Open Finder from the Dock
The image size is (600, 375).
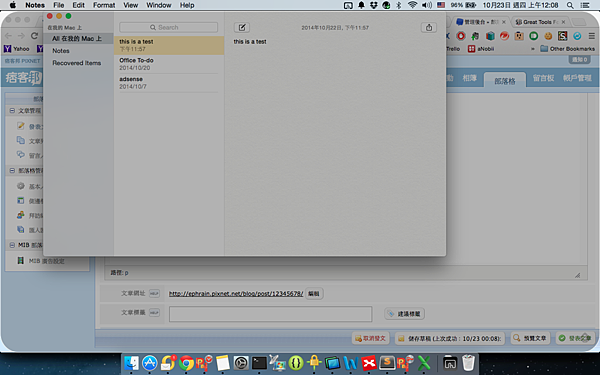(x=131, y=363)
